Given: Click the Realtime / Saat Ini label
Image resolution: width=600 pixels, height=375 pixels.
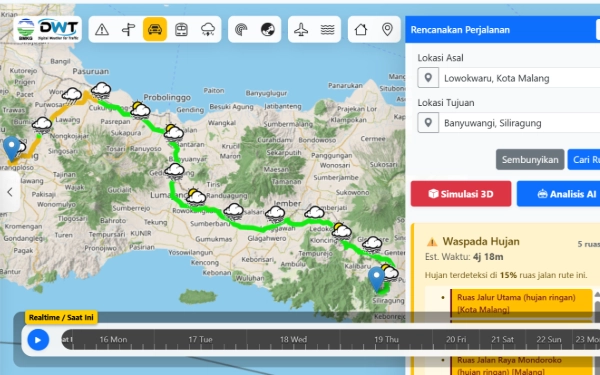Looking at the screenshot, I should coord(61,317).
